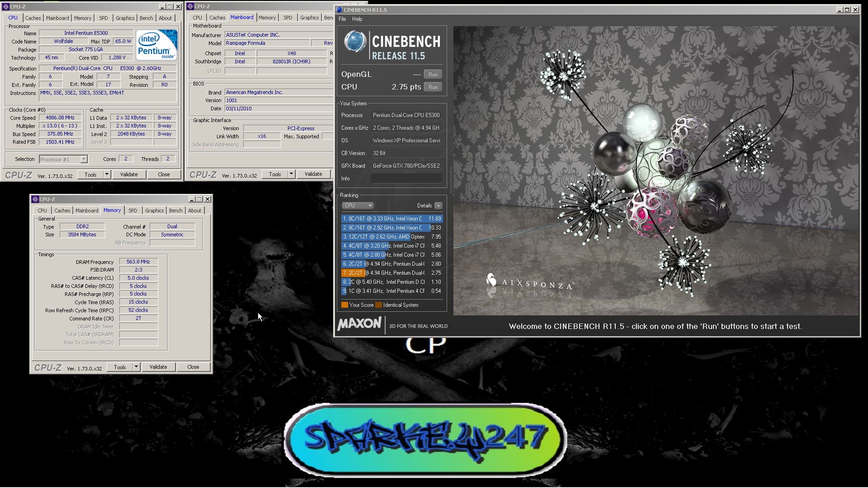Open Cinebench Help menu
868x488 pixels.
(357, 19)
